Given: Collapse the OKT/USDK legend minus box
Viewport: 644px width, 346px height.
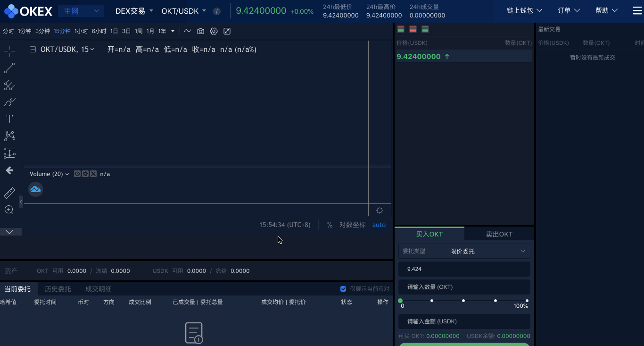Looking at the screenshot, I should click(x=33, y=49).
